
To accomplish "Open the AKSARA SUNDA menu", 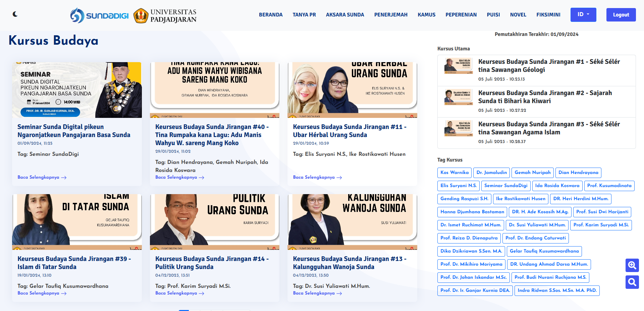I will pos(345,15).
